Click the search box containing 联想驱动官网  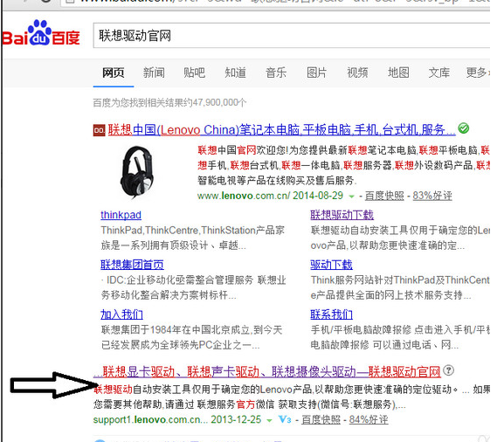pos(292,35)
